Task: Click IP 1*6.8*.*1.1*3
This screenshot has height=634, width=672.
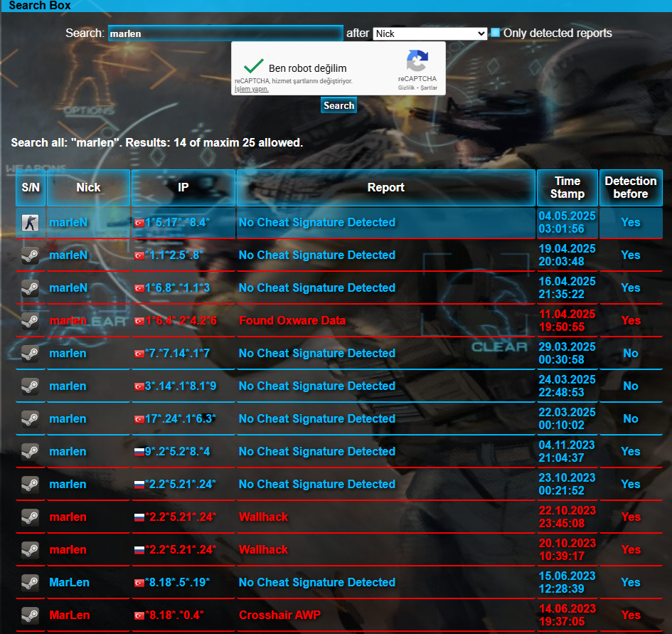Action: [x=177, y=288]
